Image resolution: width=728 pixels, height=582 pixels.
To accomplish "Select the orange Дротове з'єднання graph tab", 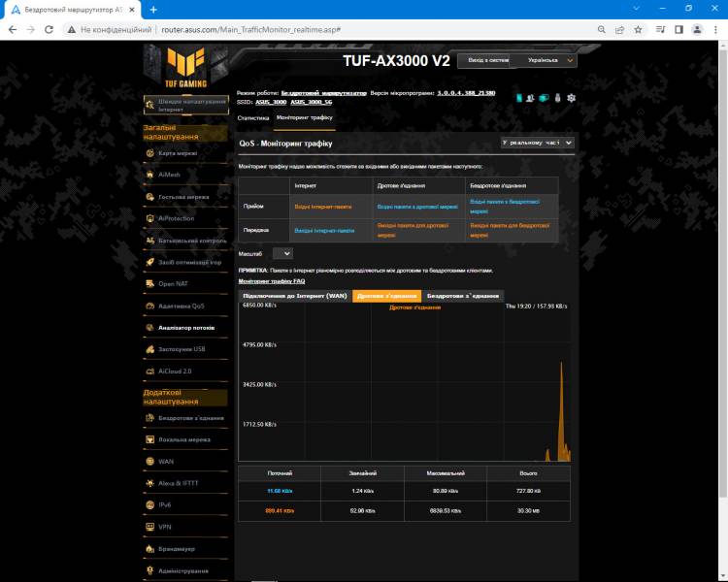I will (386, 296).
